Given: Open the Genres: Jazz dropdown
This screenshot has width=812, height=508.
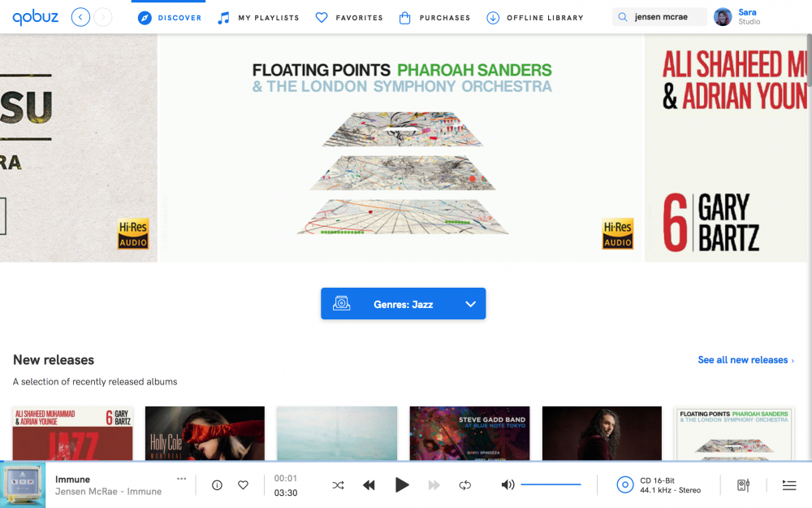Looking at the screenshot, I should [x=403, y=302].
